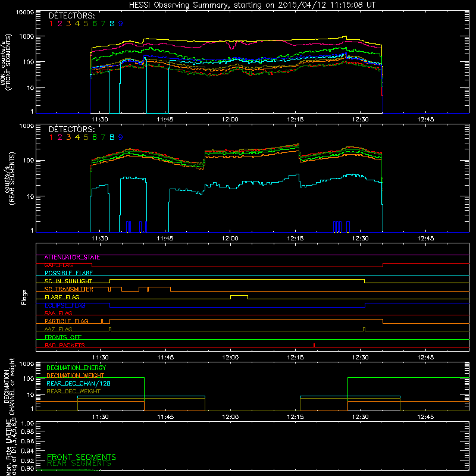Click the GAP_FLAG label
The image size is (476, 476).
point(58,265)
